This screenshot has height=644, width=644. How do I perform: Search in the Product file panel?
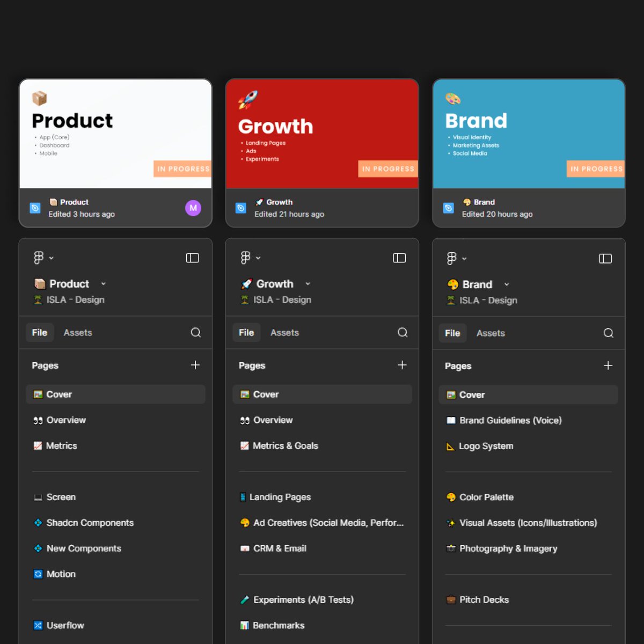pos(196,333)
